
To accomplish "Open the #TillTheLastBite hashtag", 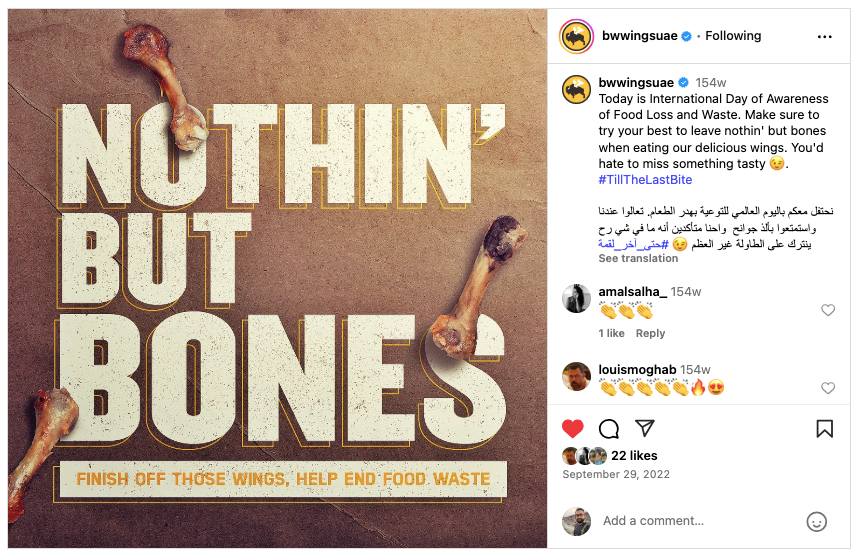I will tap(645, 180).
